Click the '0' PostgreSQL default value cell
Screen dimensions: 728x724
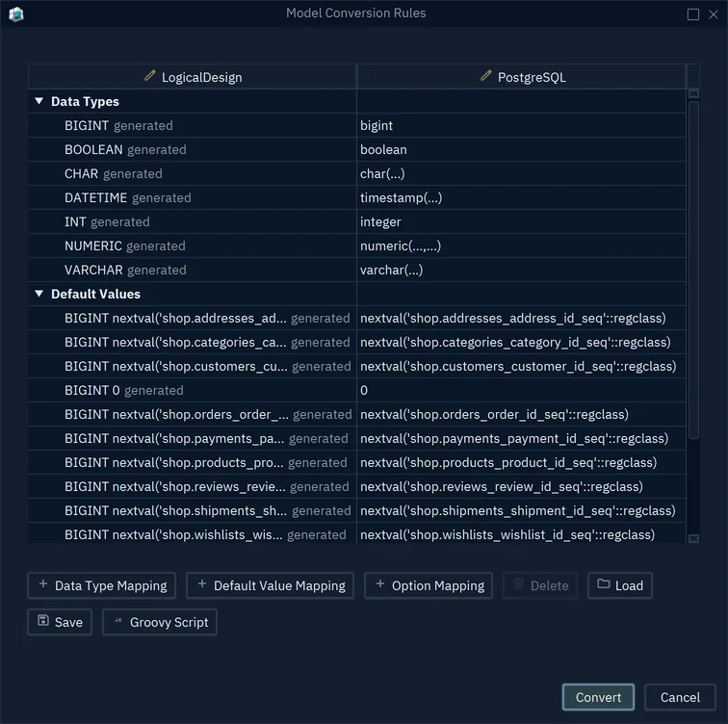coord(521,390)
